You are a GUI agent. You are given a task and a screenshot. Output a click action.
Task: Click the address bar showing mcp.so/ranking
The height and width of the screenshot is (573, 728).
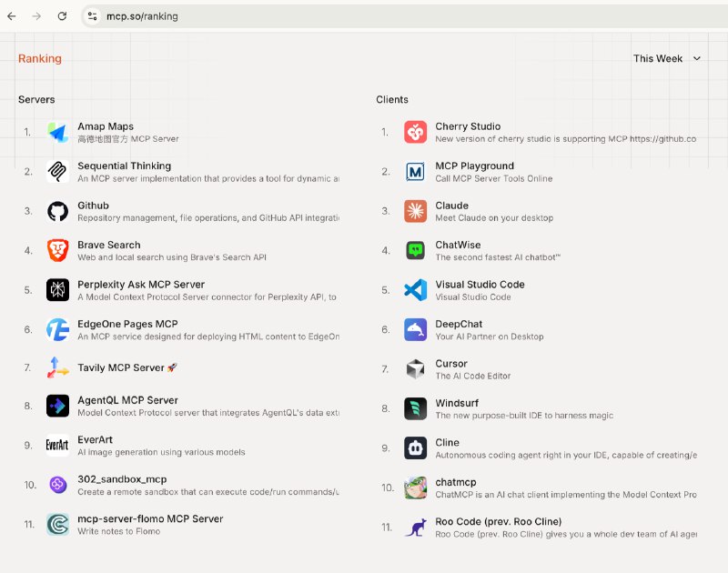(404, 16)
